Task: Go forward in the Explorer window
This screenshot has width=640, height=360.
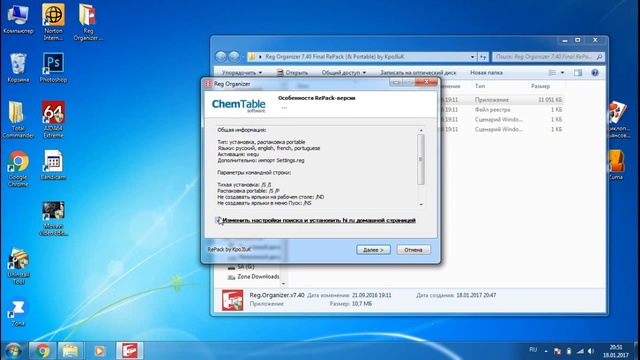Action: 234,57
